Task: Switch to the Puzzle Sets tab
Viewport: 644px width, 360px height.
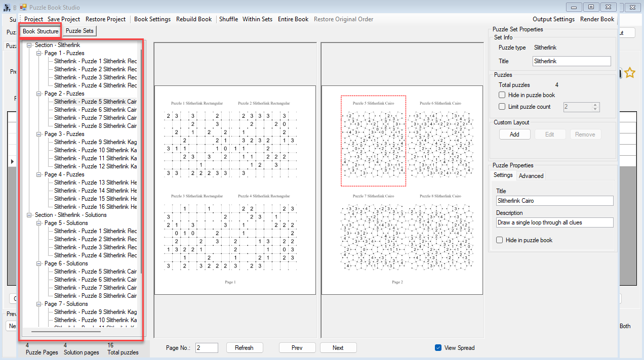Action: tap(79, 31)
